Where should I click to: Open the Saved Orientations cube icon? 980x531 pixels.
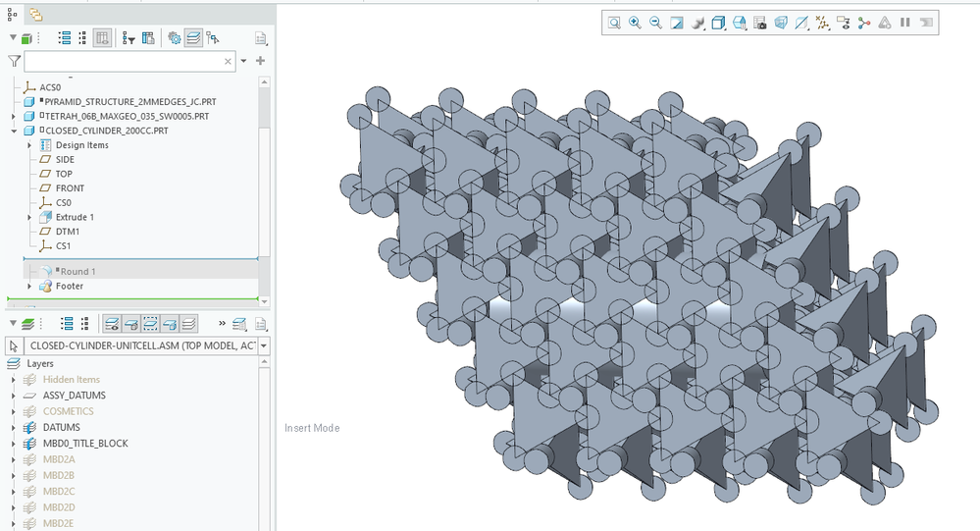tap(718, 23)
